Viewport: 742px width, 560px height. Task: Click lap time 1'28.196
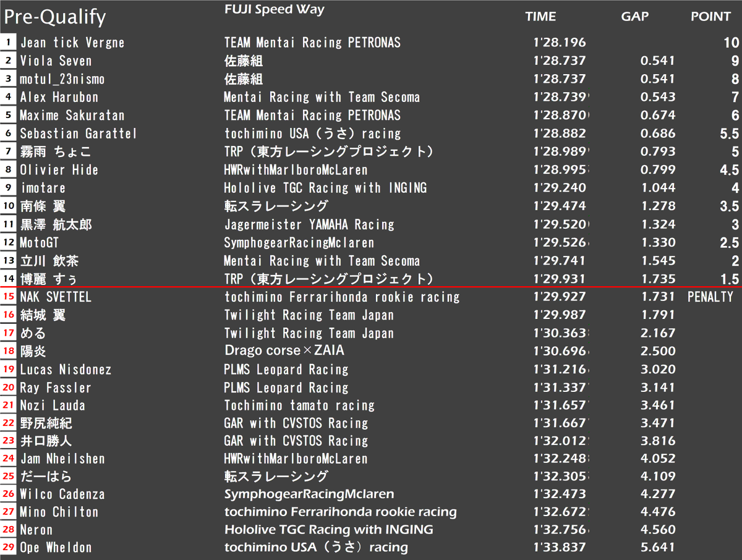[559, 43]
